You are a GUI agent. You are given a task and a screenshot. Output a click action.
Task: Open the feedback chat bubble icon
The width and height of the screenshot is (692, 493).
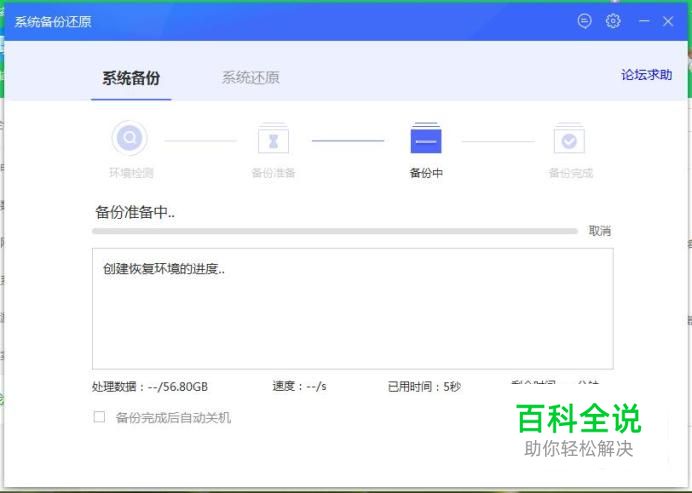[x=584, y=21]
